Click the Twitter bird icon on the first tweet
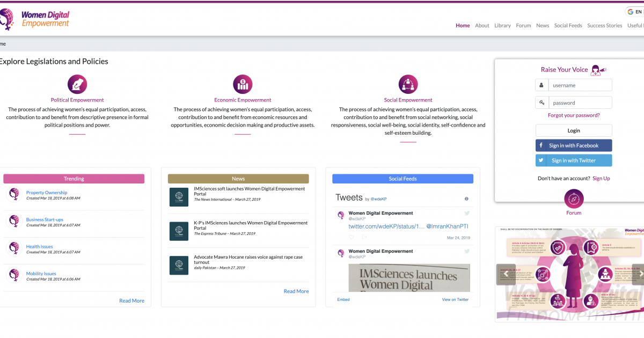Image resolution: width=644 pixels, height=338 pixels. point(467,214)
